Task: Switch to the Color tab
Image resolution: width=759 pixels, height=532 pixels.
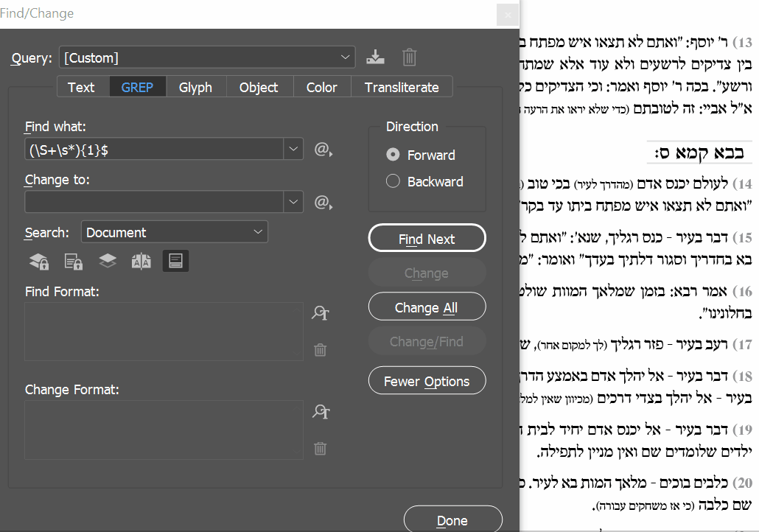Action: pos(321,87)
